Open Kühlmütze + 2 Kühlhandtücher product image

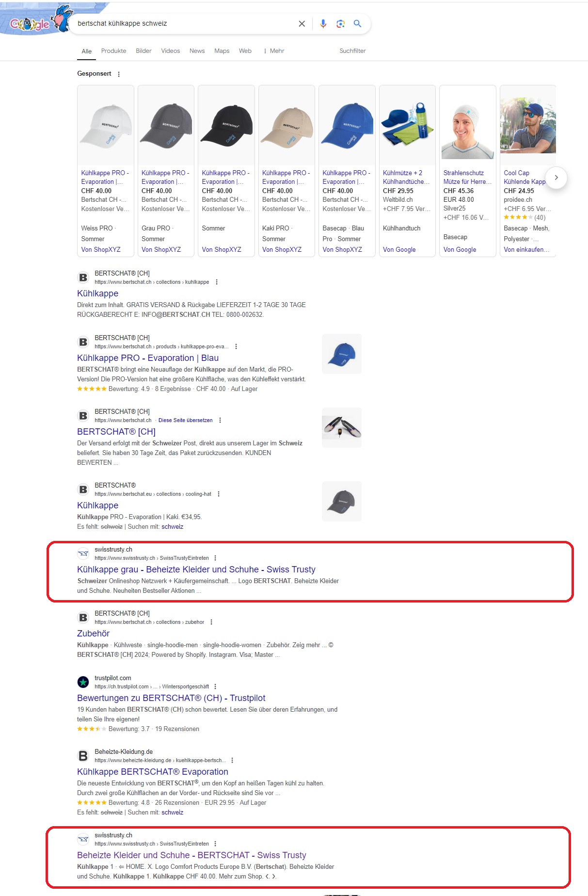click(407, 125)
